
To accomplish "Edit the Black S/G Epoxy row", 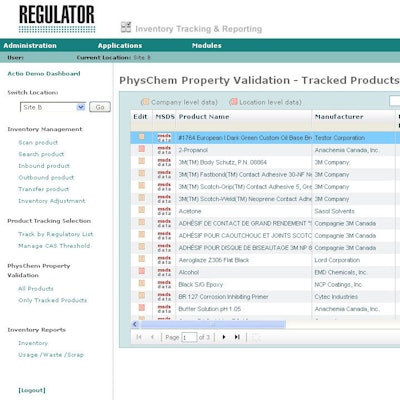I will click(x=142, y=283).
